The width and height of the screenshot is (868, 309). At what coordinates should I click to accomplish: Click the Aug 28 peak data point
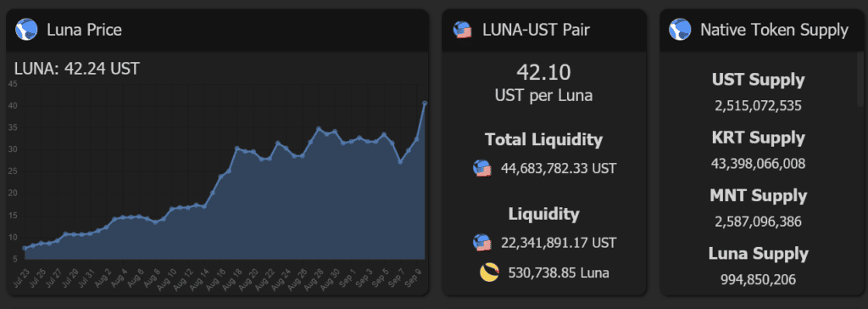[319, 129]
